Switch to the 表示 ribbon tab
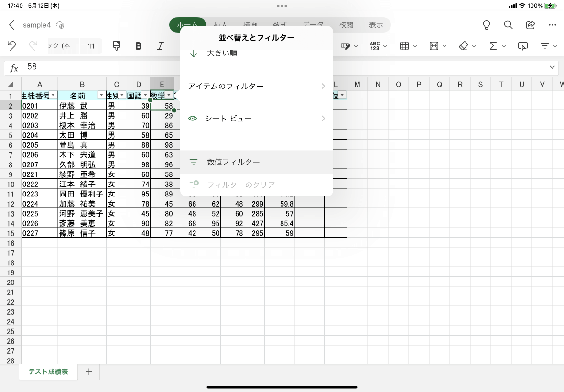 (x=376, y=25)
